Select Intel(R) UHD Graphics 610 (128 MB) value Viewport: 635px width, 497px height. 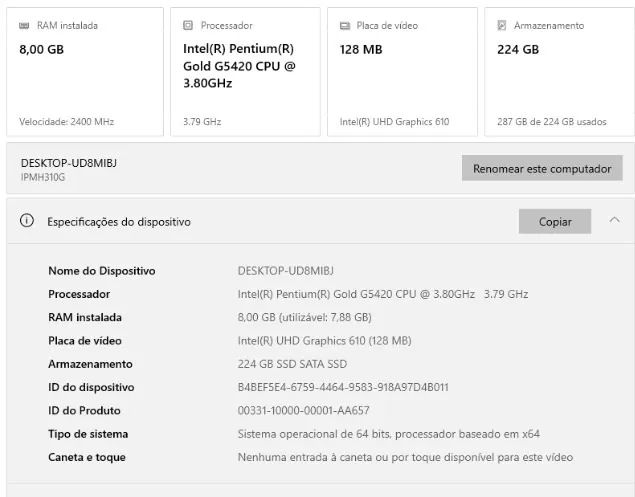(x=324, y=341)
